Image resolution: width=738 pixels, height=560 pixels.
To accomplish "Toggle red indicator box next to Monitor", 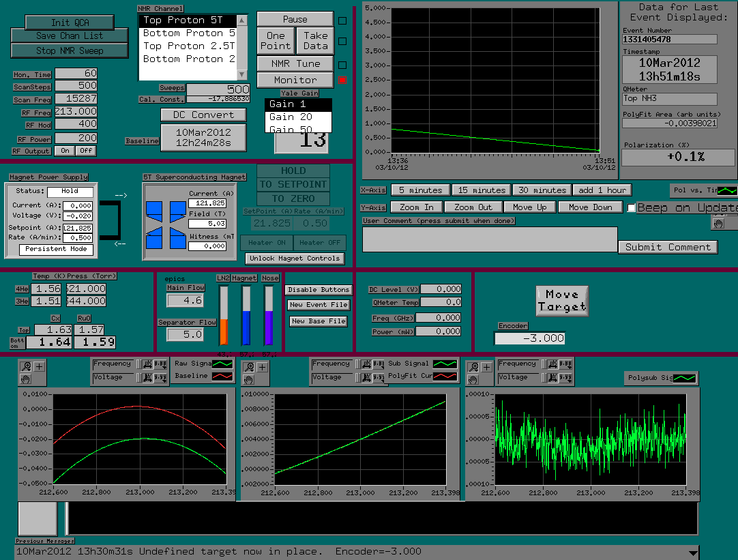I will pos(342,80).
